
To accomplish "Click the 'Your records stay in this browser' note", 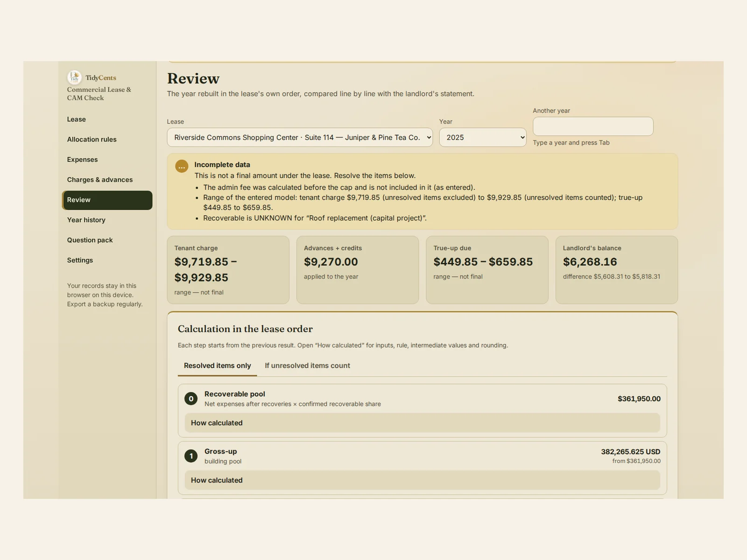I will pyautogui.click(x=105, y=295).
